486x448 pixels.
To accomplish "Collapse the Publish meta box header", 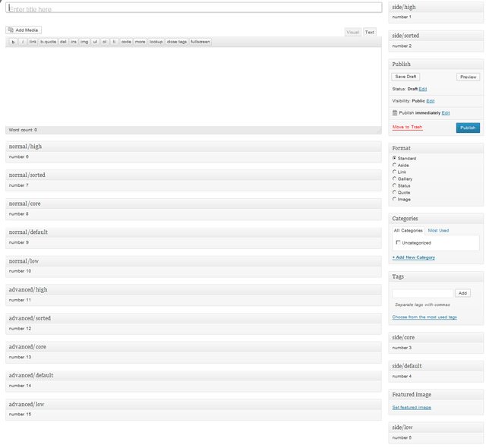I will point(436,64).
